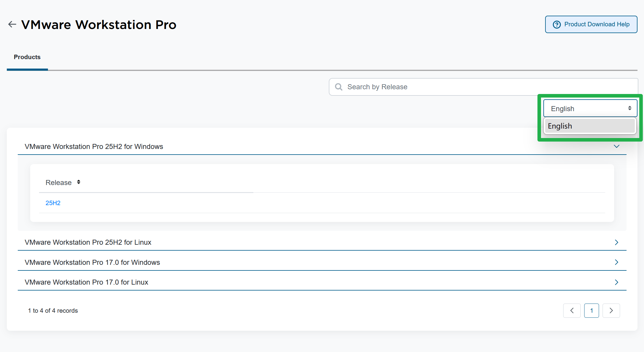Expand the 17.0 for Windows chevron
The image size is (644, 352).
pos(616,262)
